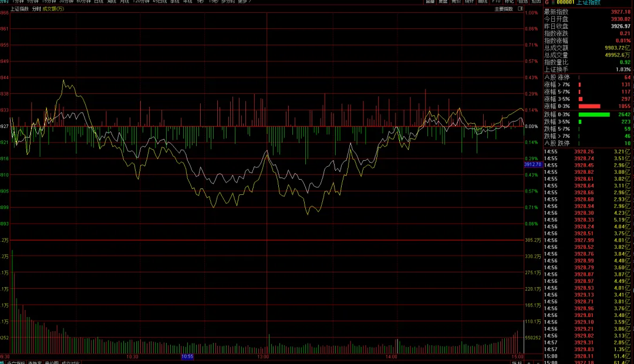
Task: Click the 标记 mark button
Action: (509, 2)
